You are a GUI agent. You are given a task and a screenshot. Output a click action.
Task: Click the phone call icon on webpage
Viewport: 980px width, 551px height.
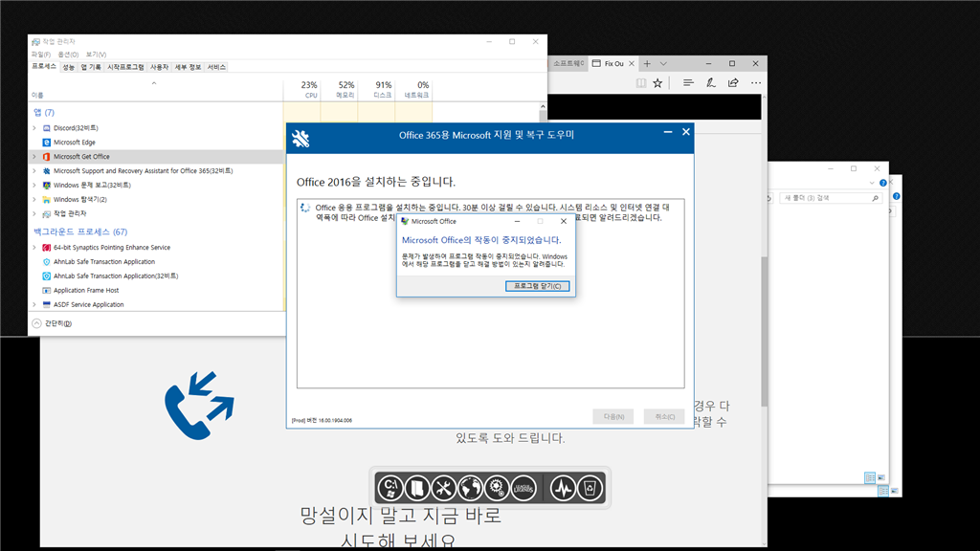pyautogui.click(x=199, y=406)
